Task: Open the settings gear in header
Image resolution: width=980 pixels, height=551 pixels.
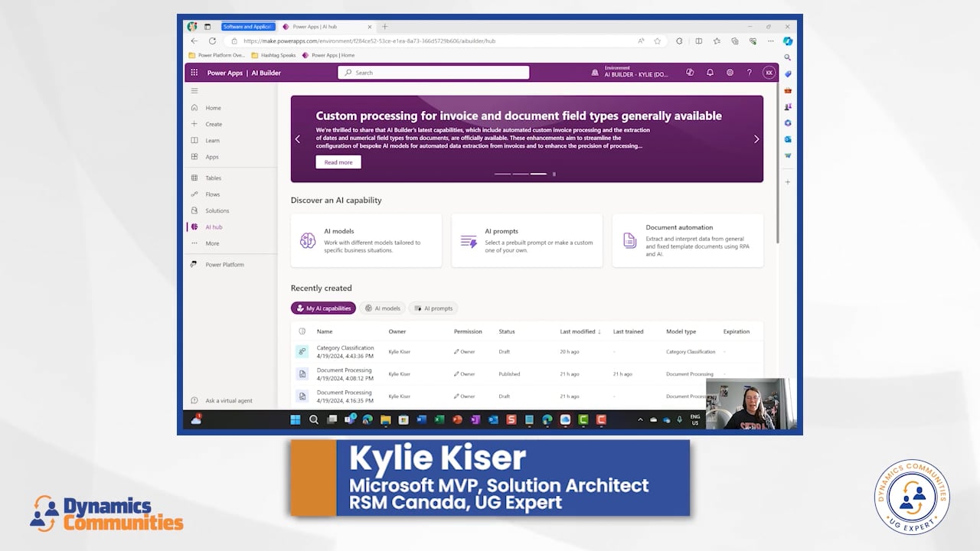Action: coord(730,73)
